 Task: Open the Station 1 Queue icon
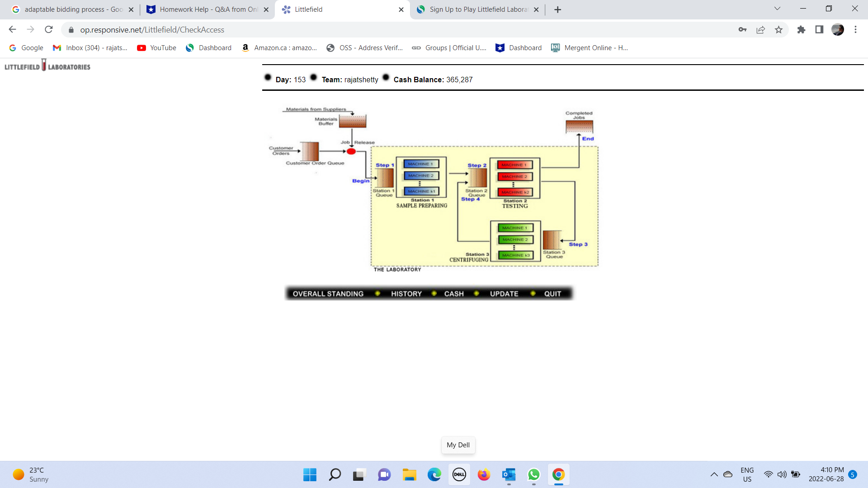coord(385,178)
